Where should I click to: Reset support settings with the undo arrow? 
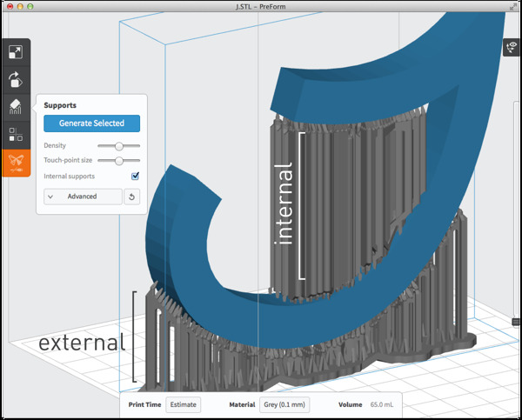tap(132, 197)
